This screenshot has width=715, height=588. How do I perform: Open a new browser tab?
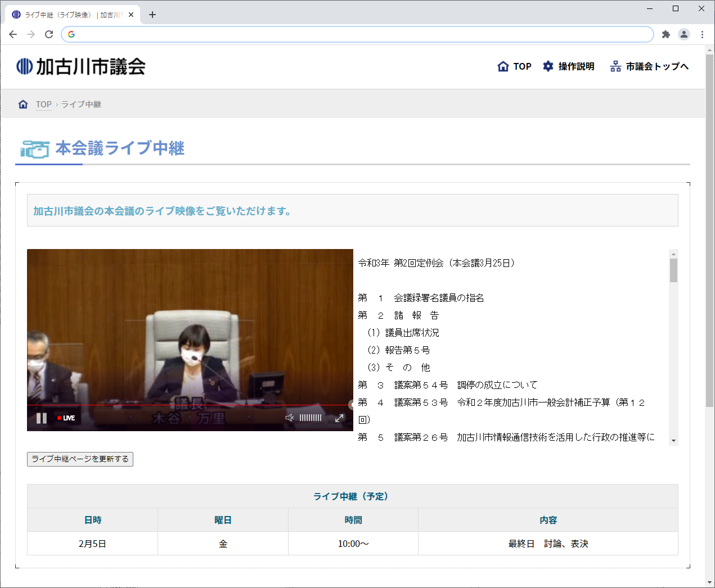(x=152, y=15)
